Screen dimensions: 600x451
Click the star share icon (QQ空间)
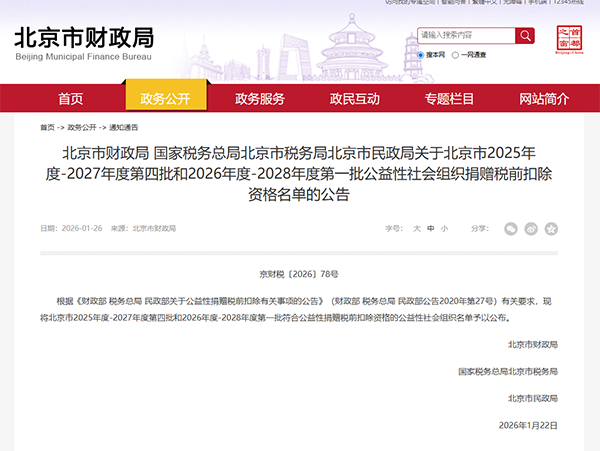click(552, 229)
